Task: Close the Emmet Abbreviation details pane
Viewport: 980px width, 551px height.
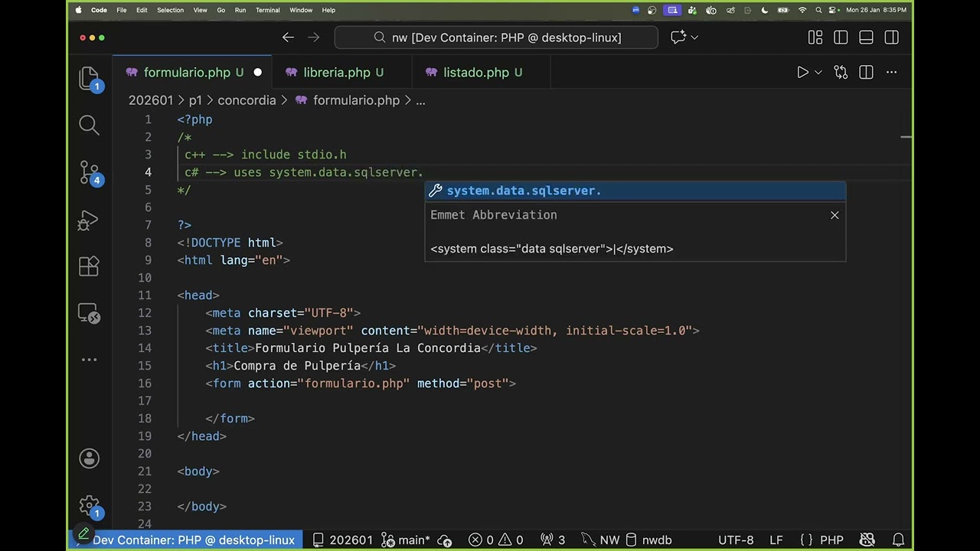Action: [x=835, y=215]
